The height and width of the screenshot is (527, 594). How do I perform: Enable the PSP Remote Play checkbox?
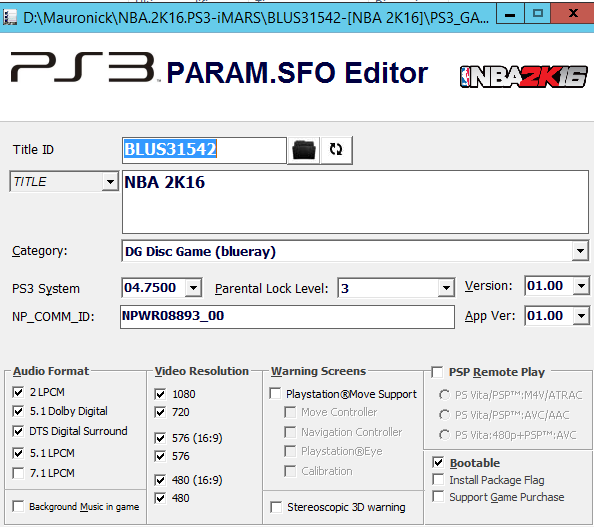point(437,372)
